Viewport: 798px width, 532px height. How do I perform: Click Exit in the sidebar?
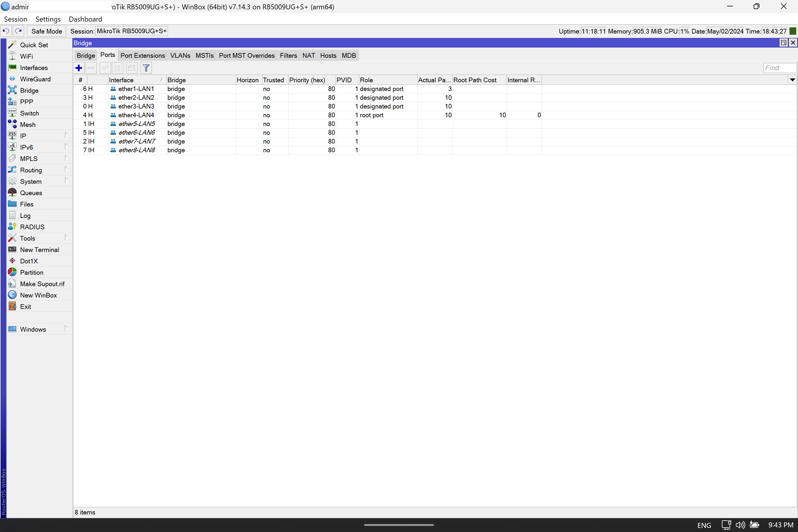tap(39, 306)
